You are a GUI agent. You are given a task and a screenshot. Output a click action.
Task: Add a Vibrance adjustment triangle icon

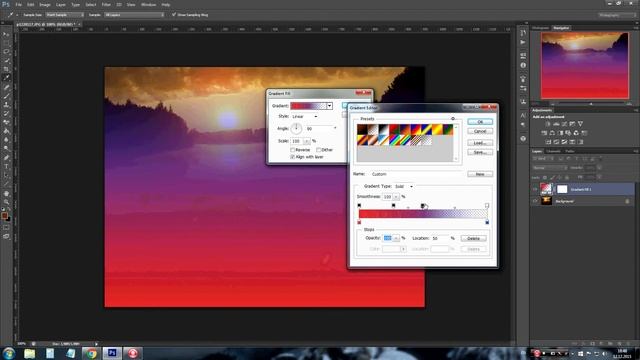(580, 124)
